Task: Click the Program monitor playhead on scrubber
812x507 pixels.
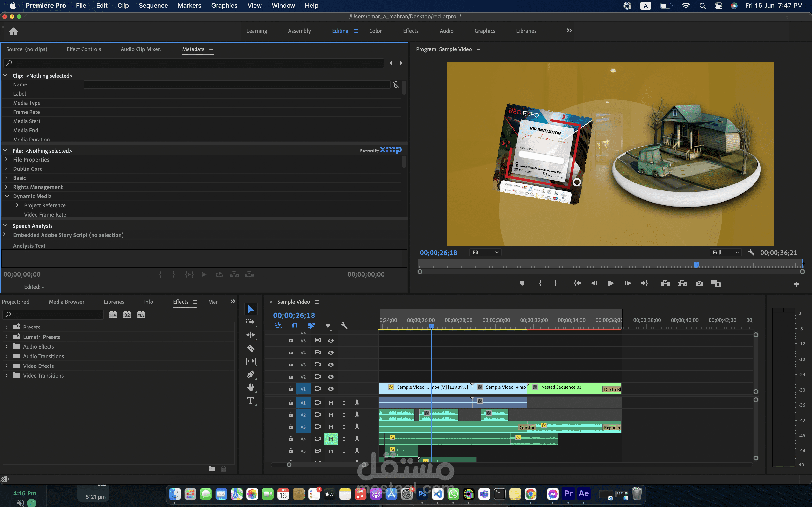Action: (696, 265)
